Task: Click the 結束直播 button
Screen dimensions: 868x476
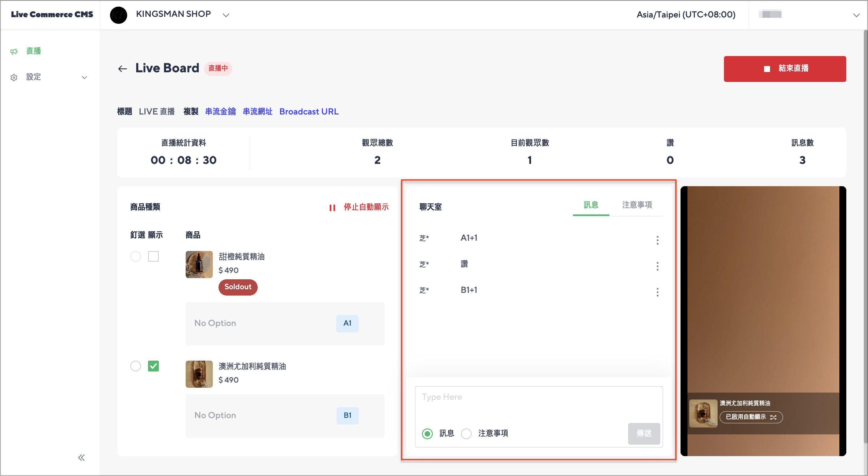Action: (x=785, y=69)
